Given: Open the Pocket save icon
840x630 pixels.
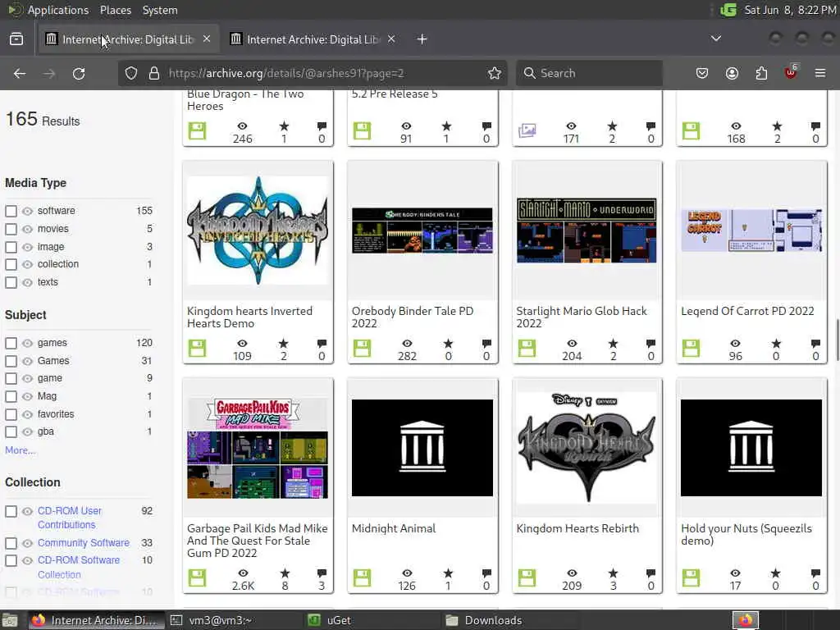Looking at the screenshot, I should point(702,73).
